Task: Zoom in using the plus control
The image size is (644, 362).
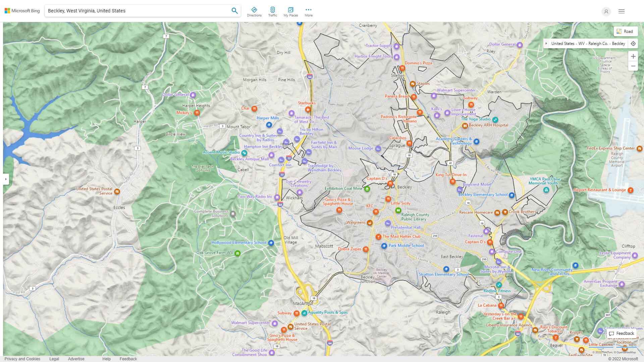Action: [633, 56]
